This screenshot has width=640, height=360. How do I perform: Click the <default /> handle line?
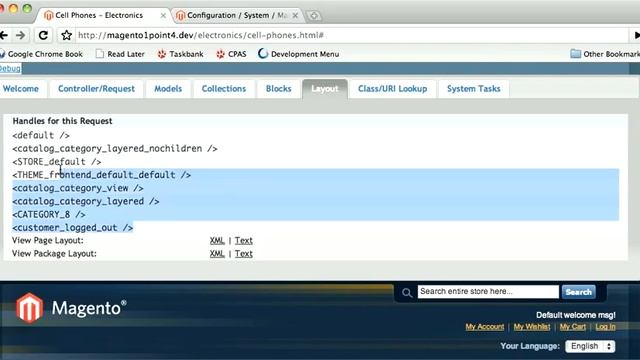tap(41, 136)
